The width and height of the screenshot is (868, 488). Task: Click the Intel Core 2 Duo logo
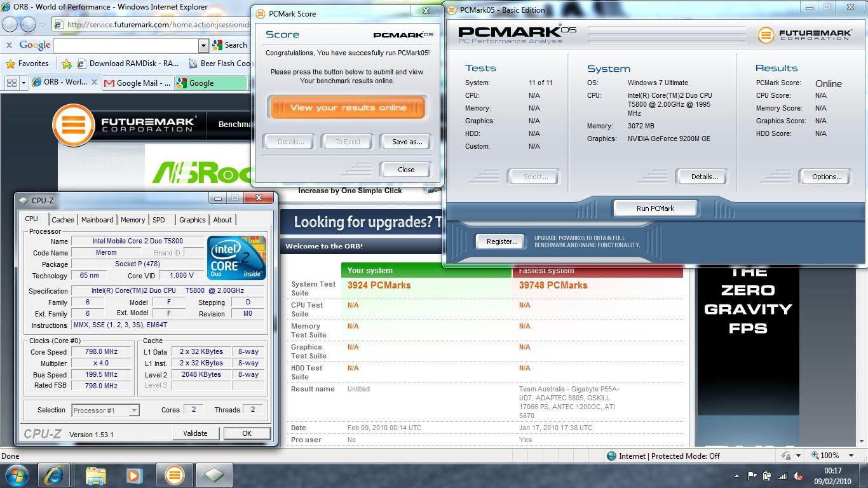[237, 257]
